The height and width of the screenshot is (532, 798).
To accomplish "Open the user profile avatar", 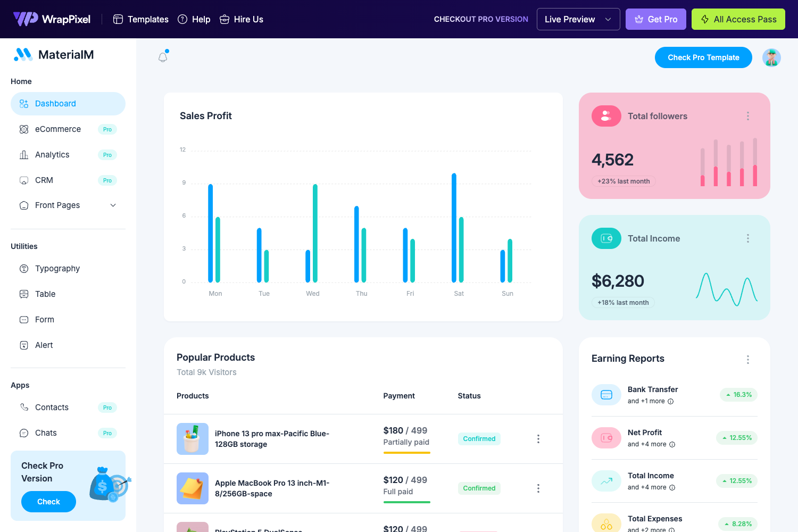I will (771, 57).
